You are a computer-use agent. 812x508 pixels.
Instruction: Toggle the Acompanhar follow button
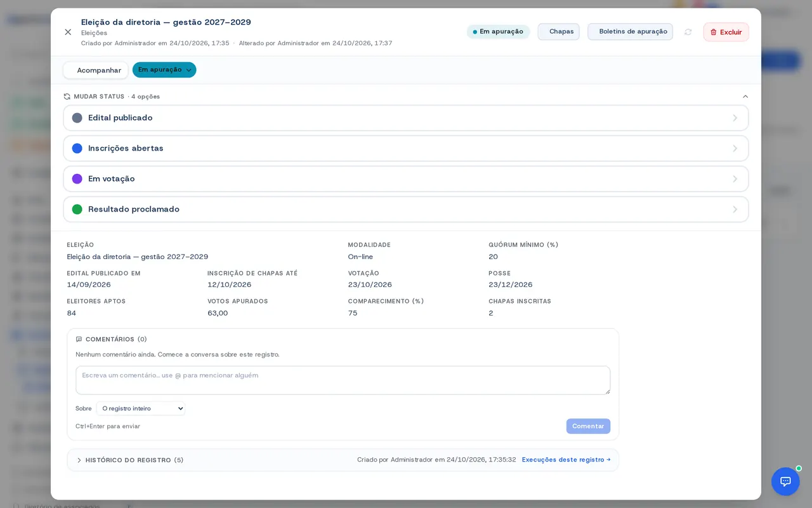[x=96, y=70]
